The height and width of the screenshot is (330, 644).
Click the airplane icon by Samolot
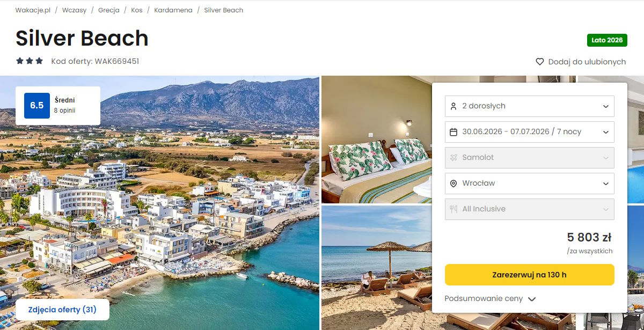coord(453,158)
